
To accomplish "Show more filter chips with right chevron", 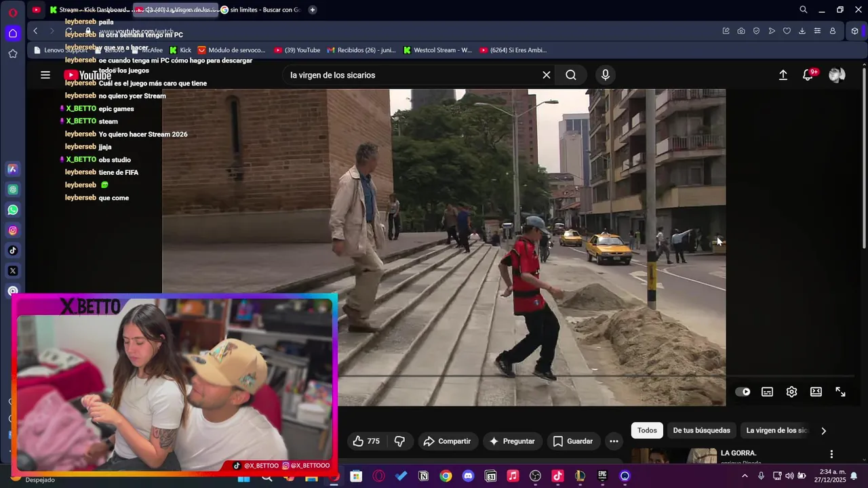I will pyautogui.click(x=823, y=430).
